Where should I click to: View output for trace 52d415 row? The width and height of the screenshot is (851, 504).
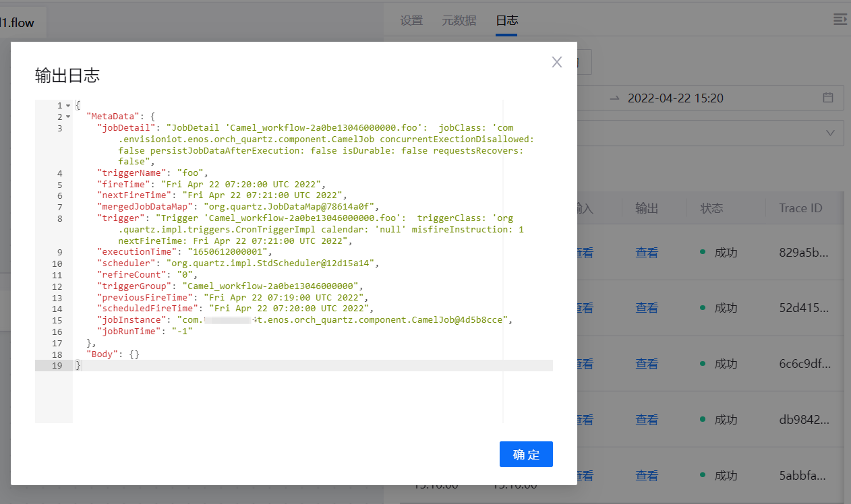(x=646, y=308)
